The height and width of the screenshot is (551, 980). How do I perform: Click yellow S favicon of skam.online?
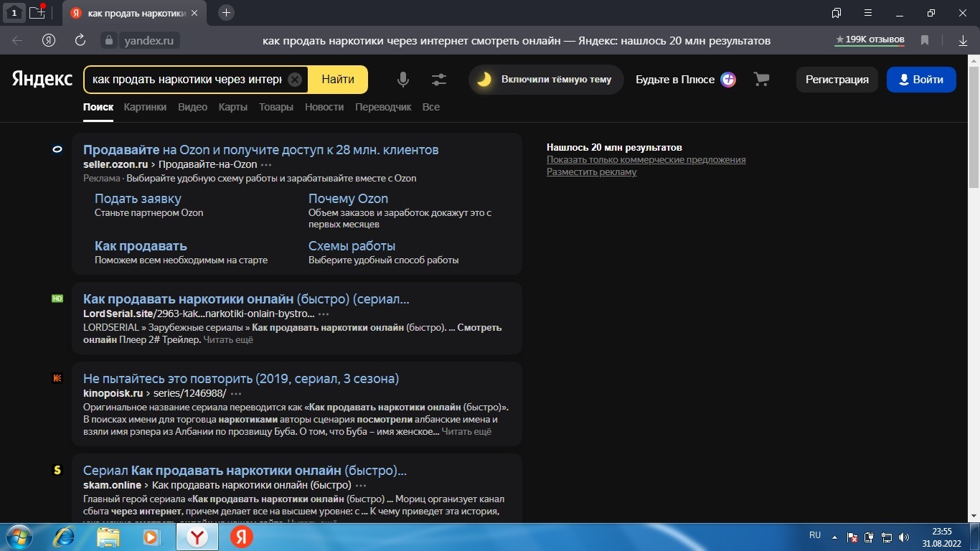click(x=57, y=471)
